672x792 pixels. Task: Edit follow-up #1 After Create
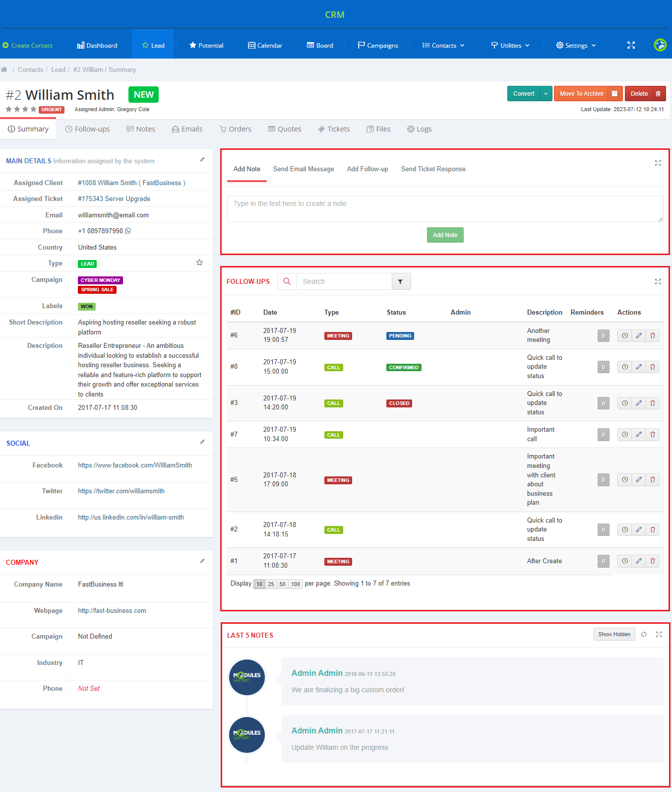(639, 561)
